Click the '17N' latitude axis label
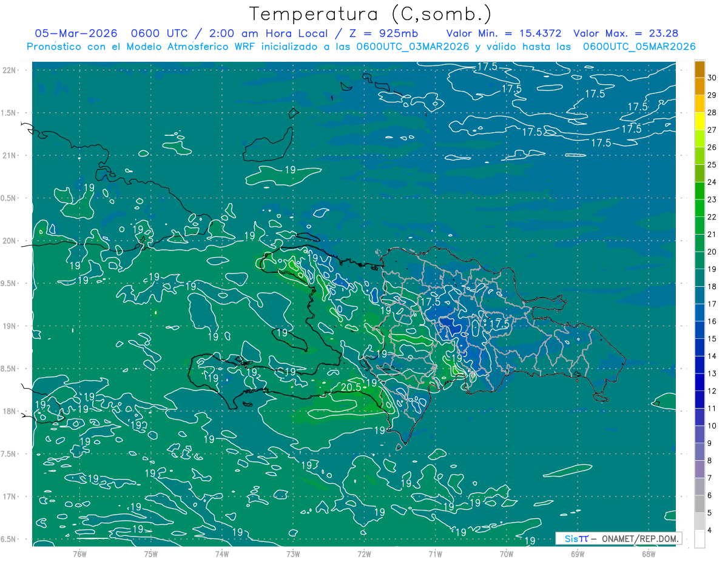728x562 pixels. tap(10, 497)
